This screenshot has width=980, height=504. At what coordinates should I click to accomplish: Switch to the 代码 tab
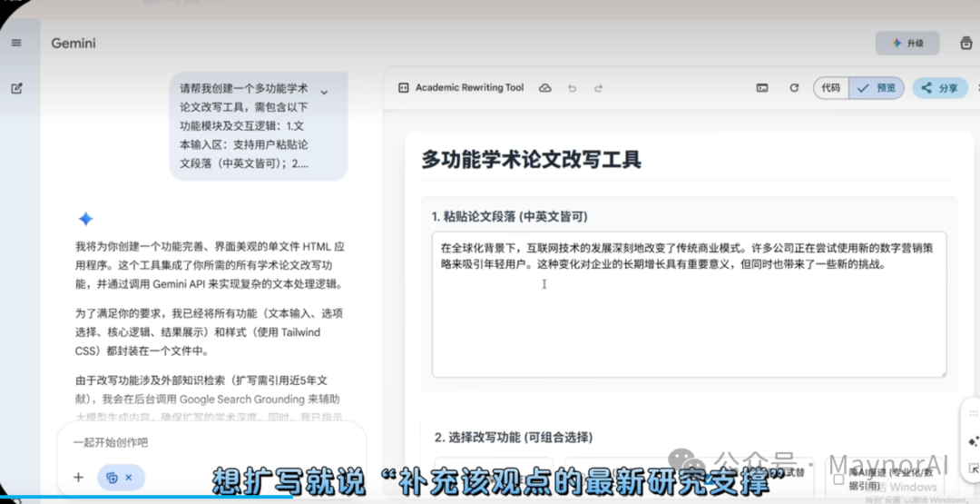pos(830,88)
